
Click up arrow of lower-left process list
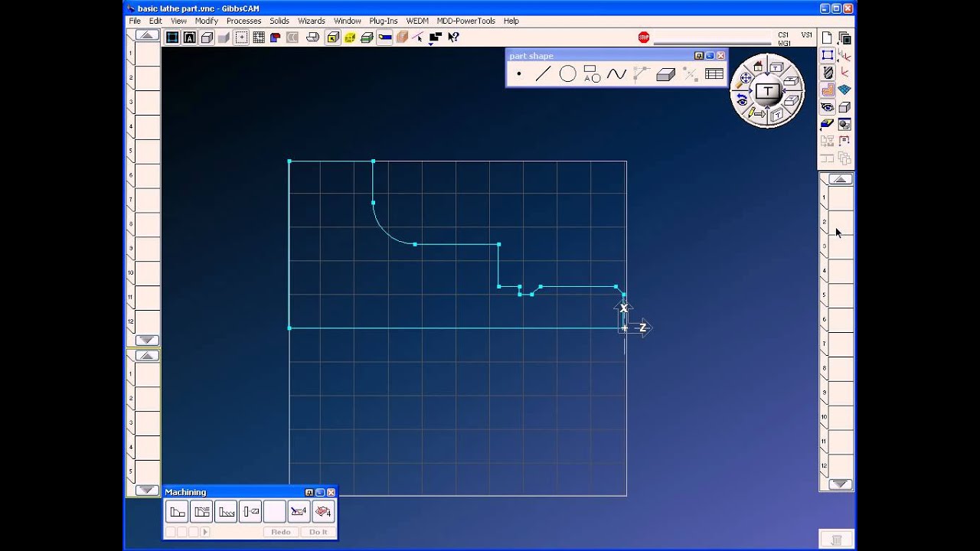pyautogui.click(x=148, y=356)
